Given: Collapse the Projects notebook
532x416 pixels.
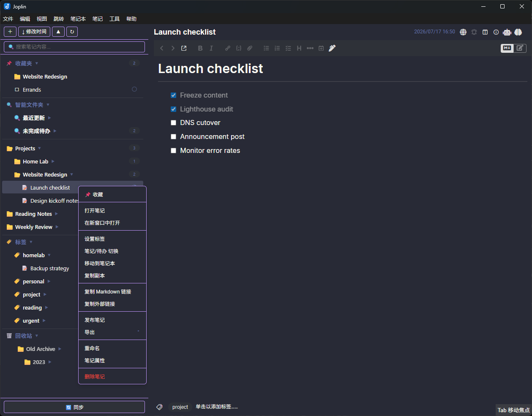Looking at the screenshot, I should [x=39, y=148].
